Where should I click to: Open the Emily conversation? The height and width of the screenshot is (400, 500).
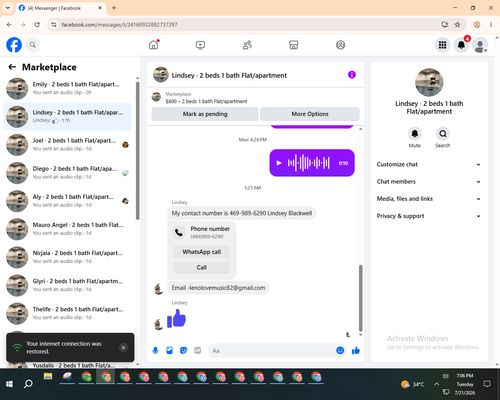(x=67, y=89)
